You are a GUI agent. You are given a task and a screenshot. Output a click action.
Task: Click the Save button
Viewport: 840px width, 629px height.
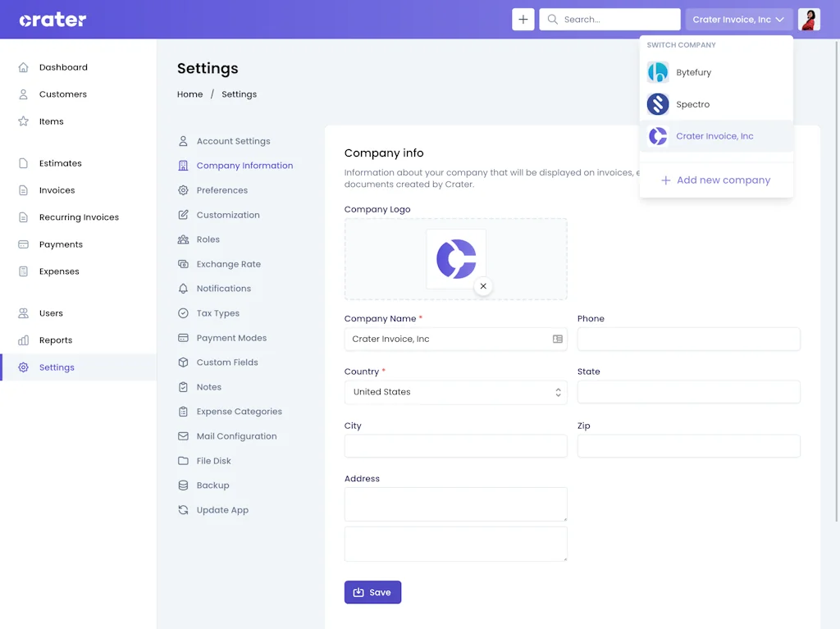pos(372,592)
